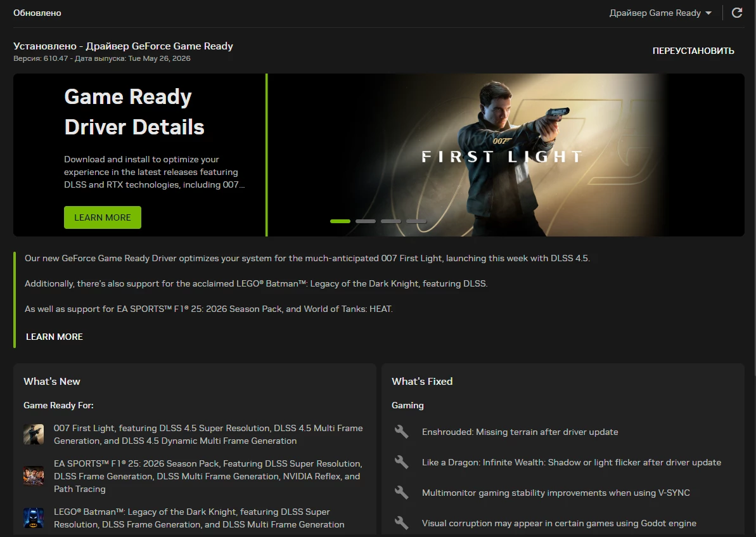Click the What's New heading
756x537 pixels.
[x=51, y=381]
